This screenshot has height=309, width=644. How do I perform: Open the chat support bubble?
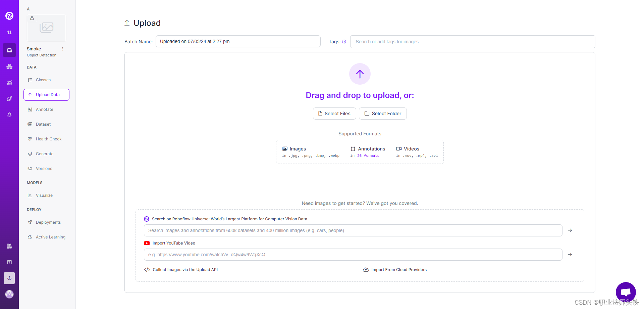coord(626,292)
